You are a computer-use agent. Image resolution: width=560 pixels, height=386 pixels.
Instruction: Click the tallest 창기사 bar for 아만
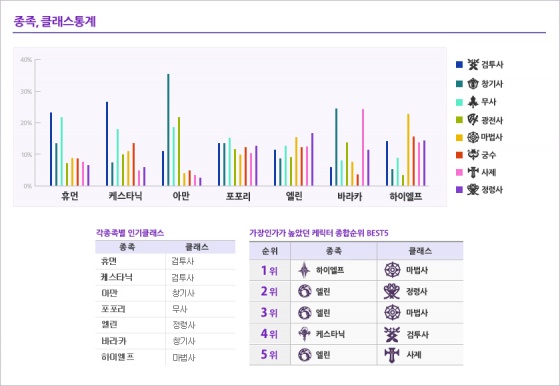[x=168, y=130]
